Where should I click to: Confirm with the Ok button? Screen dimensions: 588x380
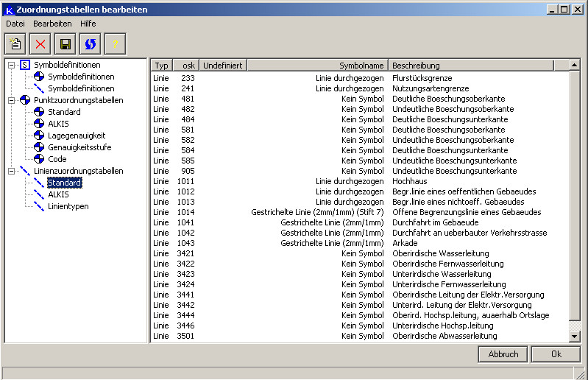click(x=556, y=354)
